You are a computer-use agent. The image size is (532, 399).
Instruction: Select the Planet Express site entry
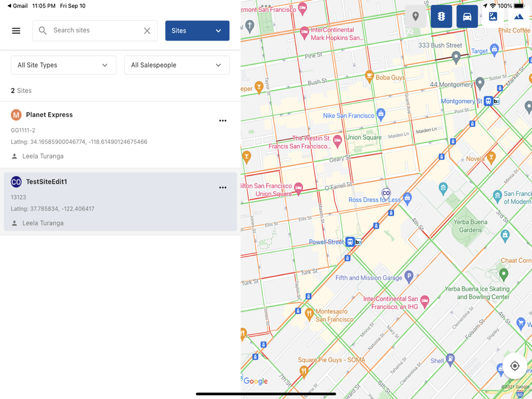pos(106,135)
